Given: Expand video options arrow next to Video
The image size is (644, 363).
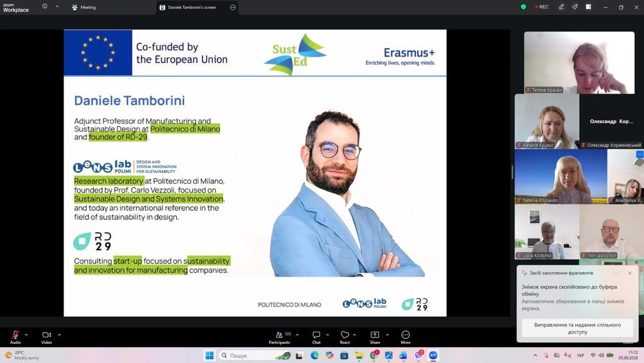Looking at the screenshot, I should point(59,335).
